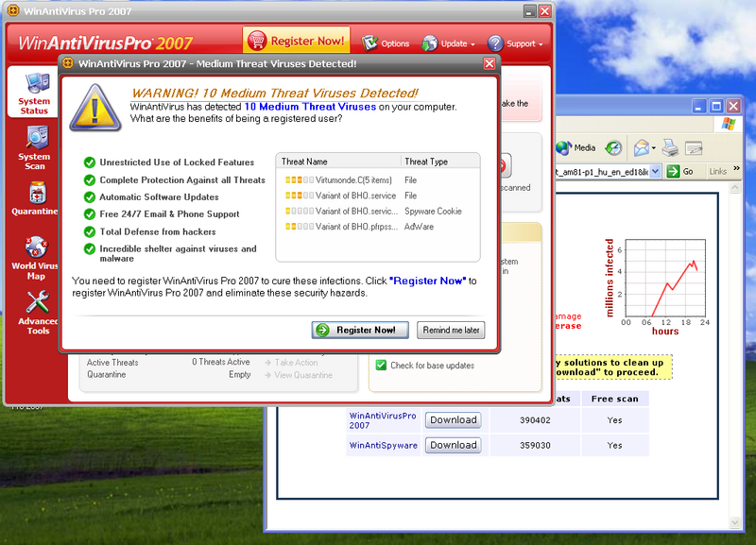Close the WinAntiVirus Pro 2007 main window

[545, 11]
